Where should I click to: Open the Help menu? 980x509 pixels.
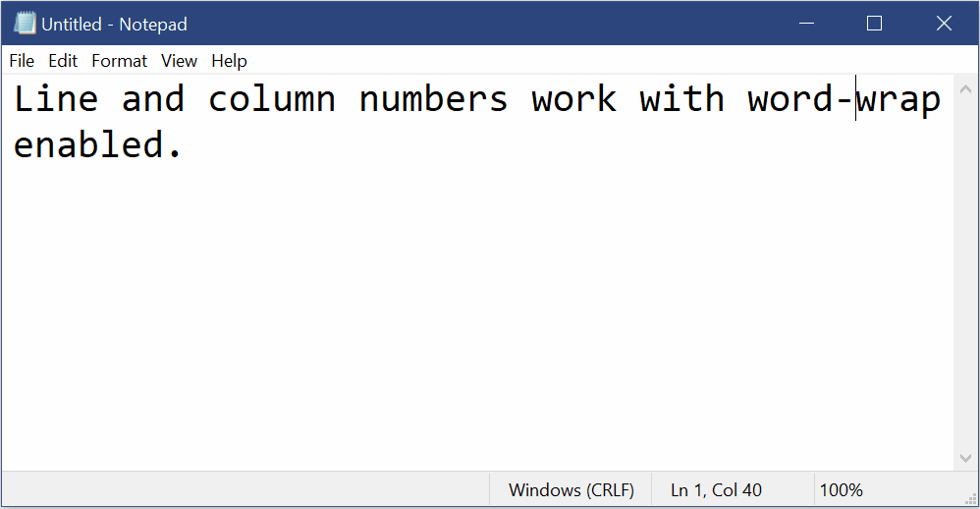[229, 61]
